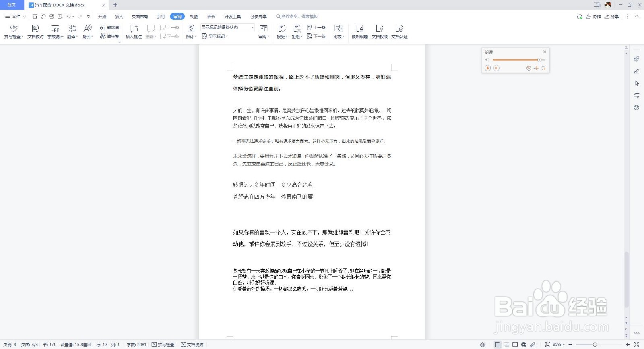This screenshot has height=349, width=644.
Task: Click the reading speed icon in 朗读 panel
Action: pyautogui.click(x=528, y=68)
